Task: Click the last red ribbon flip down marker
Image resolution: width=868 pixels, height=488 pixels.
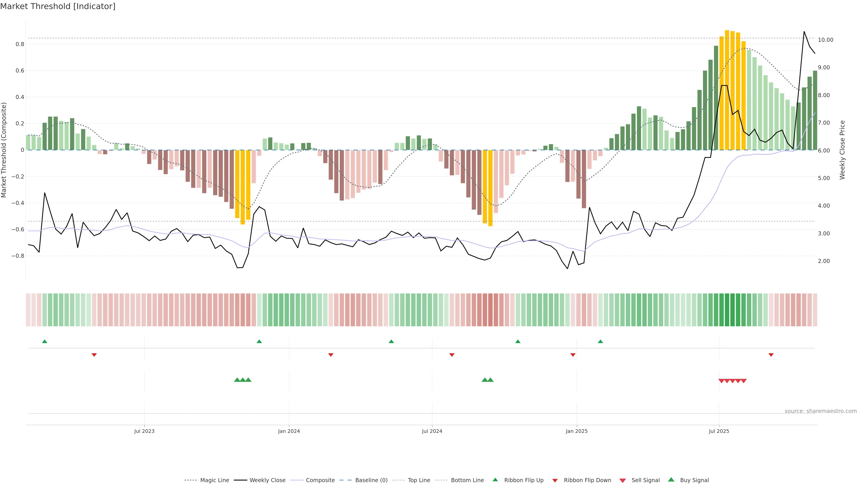Action: pyautogui.click(x=771, y=355)
